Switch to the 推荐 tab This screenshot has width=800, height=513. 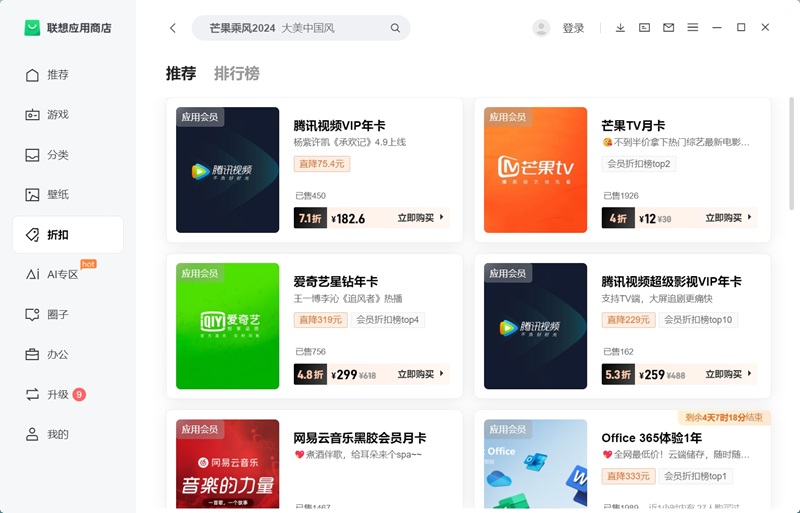181,74
